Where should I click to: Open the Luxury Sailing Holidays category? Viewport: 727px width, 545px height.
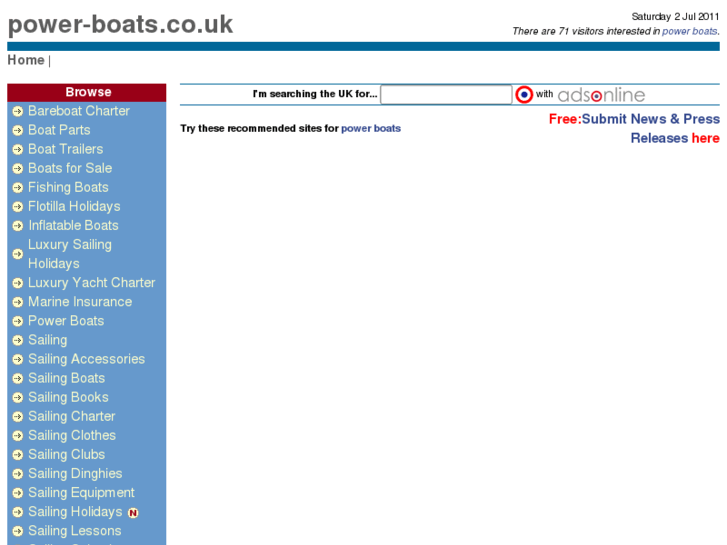click(70, 254)
